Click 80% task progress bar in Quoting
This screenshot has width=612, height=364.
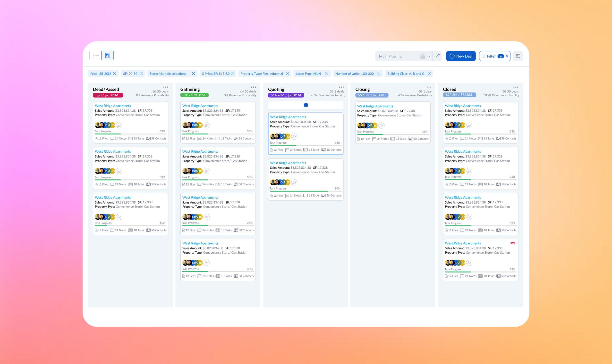click(x=306, y=191)
